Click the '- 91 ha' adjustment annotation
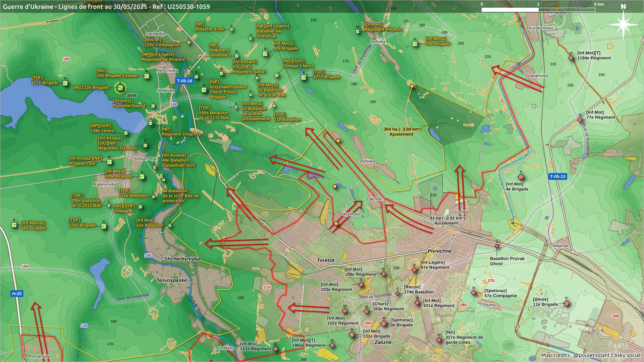644x362 pixels. point(446,221)
